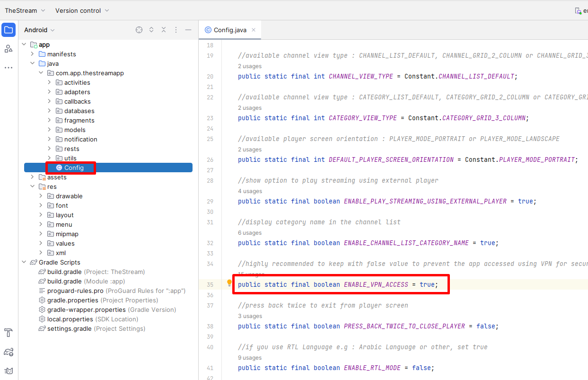Expand the callbacks package

(x=49, y=101)
